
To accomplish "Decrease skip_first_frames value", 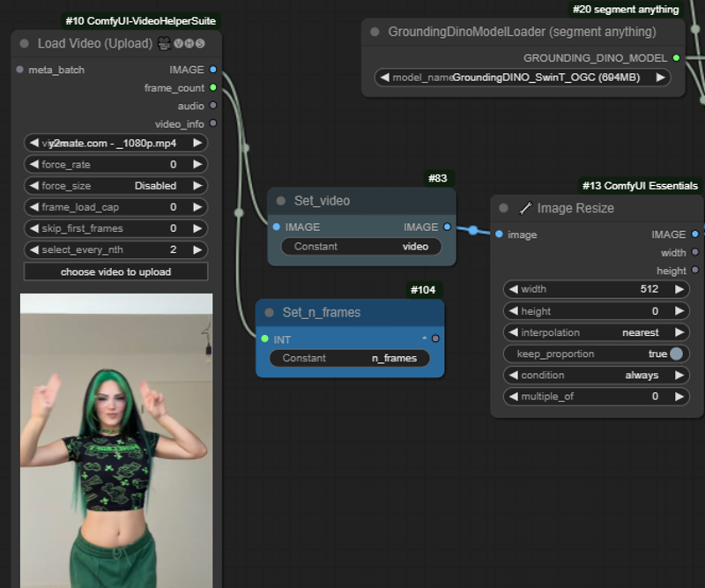I will (x=34, y=228).
